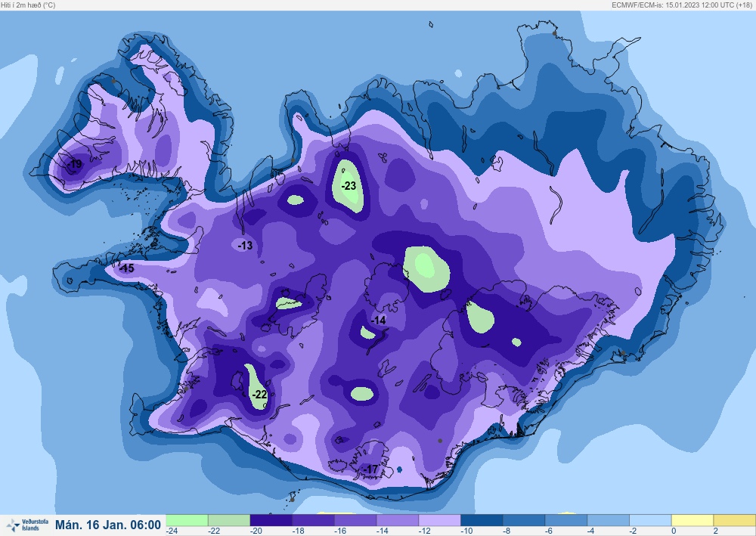
Task: Click the -14 temperature label in the map's center
Action: [379, 320]
